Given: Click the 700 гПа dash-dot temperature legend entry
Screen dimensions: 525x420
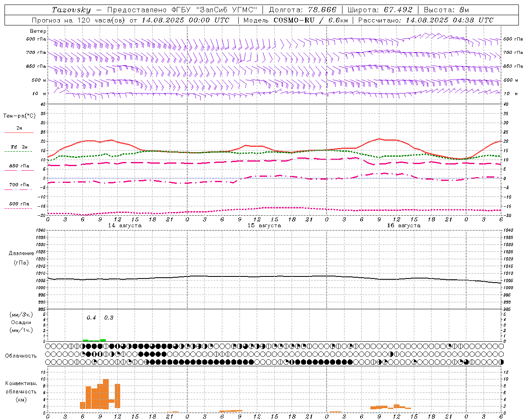Looking at the screenshot, I should pyautogui.click(x=19, y=185).
